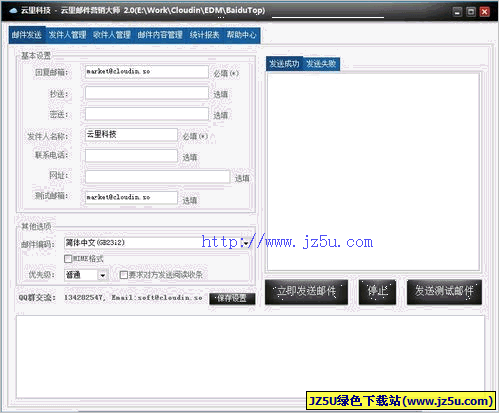Viewport: 499px width, 413px height.
Task: Click the 停止 button
Action: click(x=377, y=292)
